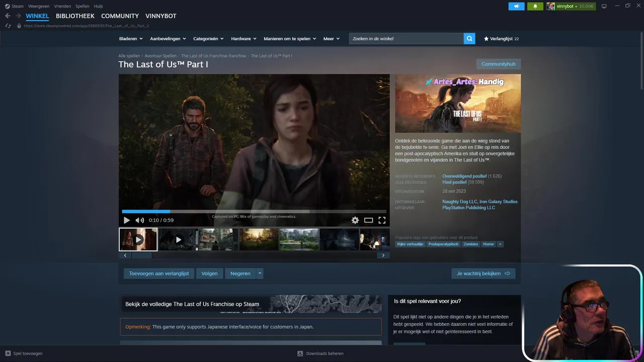This screenshot has height=362, width=644.
Task: Select the Horror tag
Action: [x=489, y=244]
